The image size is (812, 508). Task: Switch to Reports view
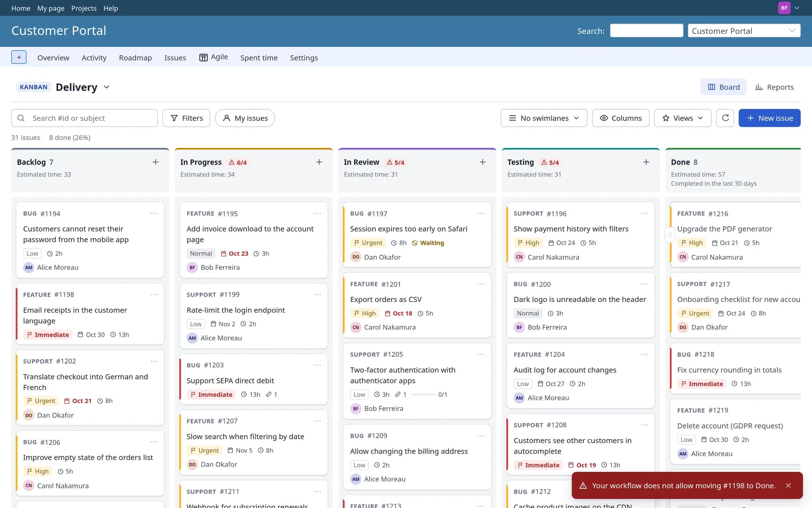tap(774, 87)
